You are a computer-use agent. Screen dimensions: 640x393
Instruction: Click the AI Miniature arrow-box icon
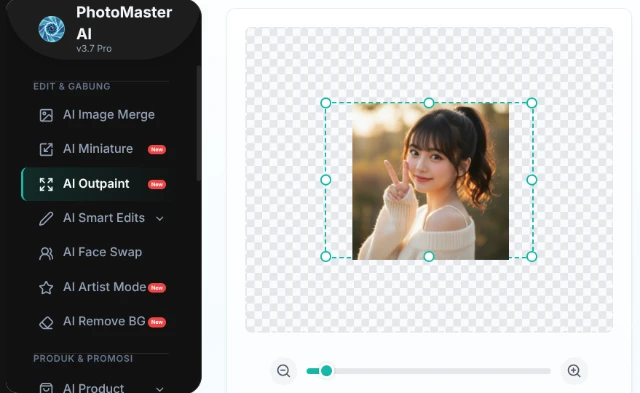click(46, 149)
